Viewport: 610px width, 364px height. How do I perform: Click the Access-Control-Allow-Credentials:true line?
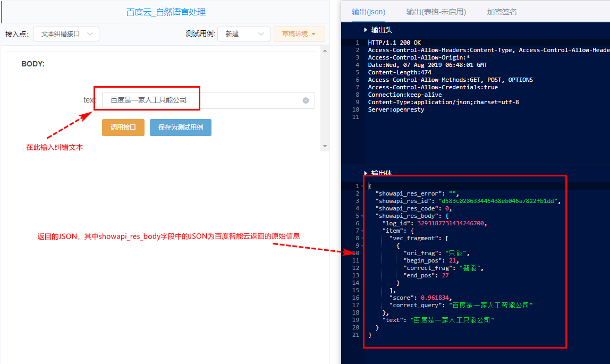point(433,87)
